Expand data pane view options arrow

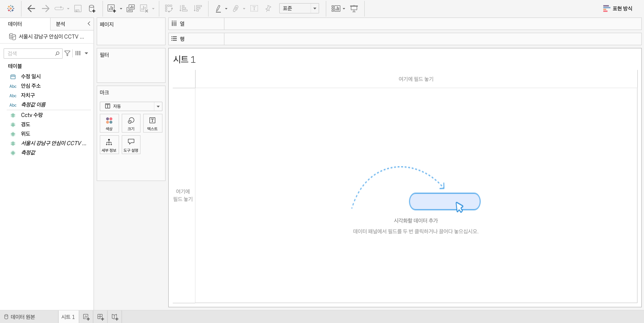[x=87, y=53]
